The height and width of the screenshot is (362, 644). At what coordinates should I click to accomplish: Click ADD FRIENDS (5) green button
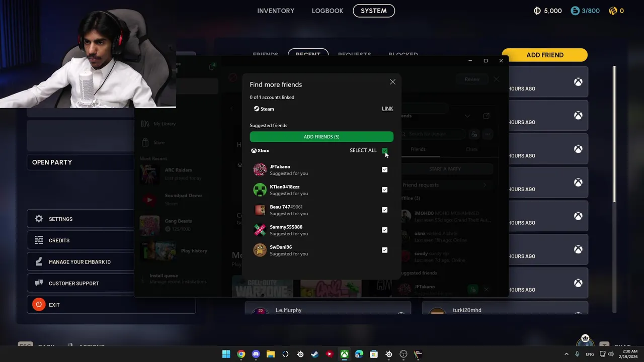coord(321,137)
